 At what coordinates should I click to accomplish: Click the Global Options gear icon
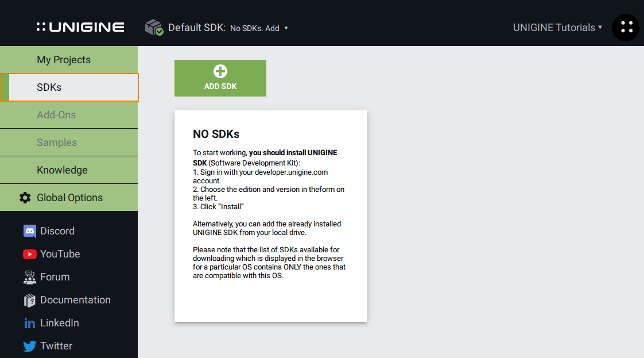tap(25, 198)
